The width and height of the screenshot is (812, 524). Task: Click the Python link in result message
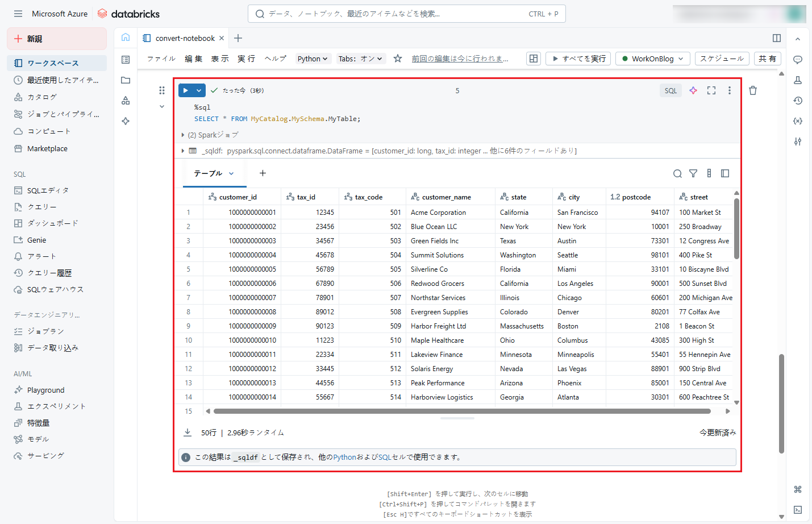pyautogui.click(x=344, y=457)
